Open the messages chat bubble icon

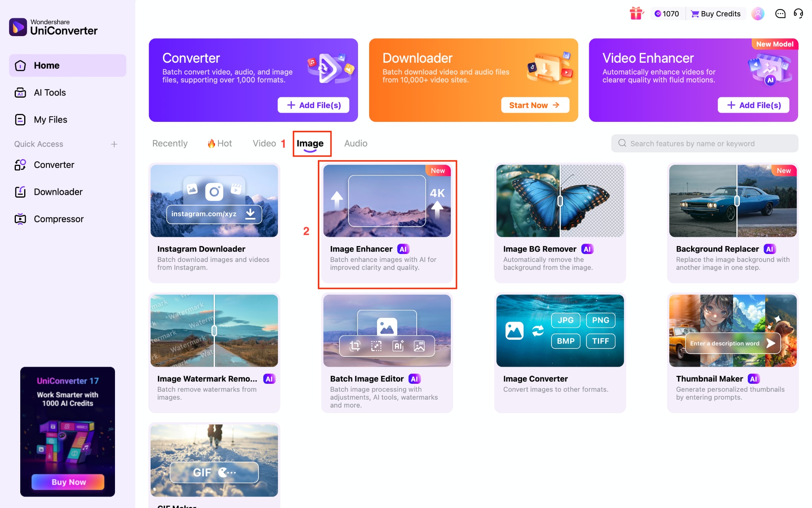click(x=780, y=13)
